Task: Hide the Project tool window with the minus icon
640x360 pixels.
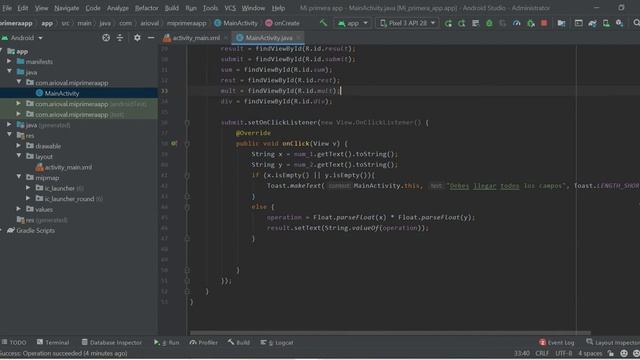Action: click(x=151, y=38)
